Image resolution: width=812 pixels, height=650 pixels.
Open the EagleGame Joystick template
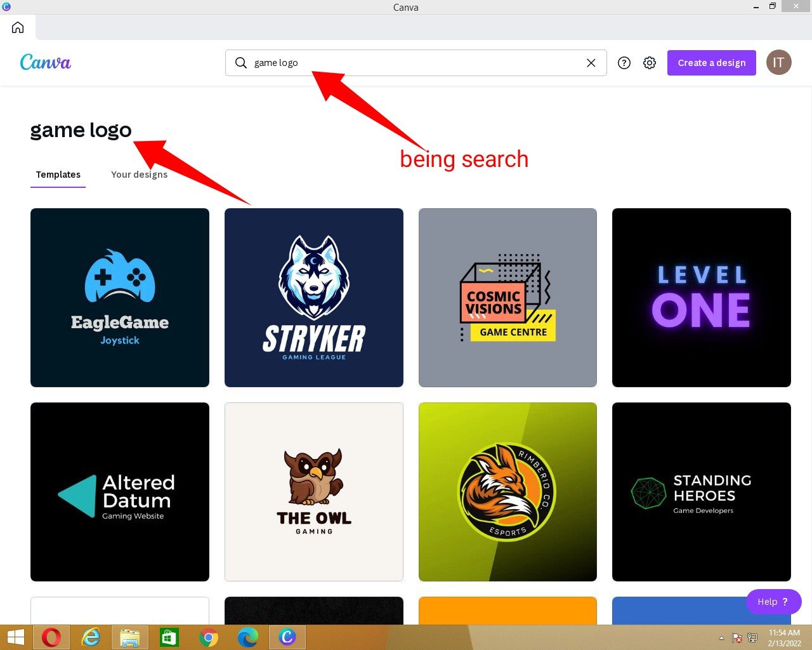pyautogui.click(x=120, y=298)
